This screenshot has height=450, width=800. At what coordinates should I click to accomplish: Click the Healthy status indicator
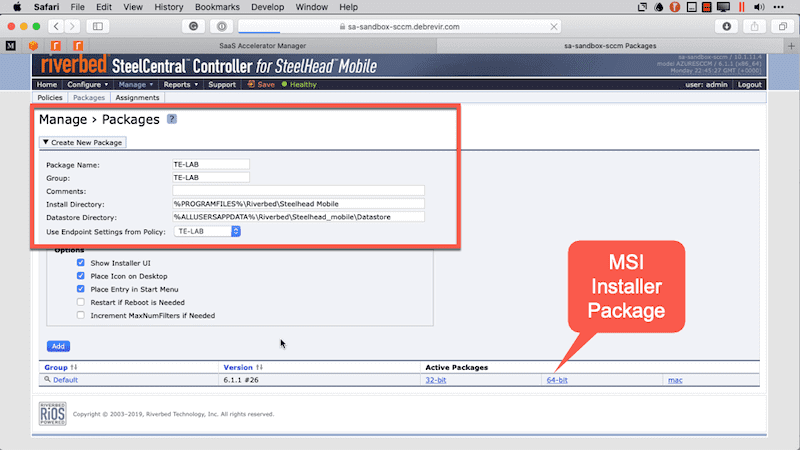pyautogui.click(x=299, y=85)
